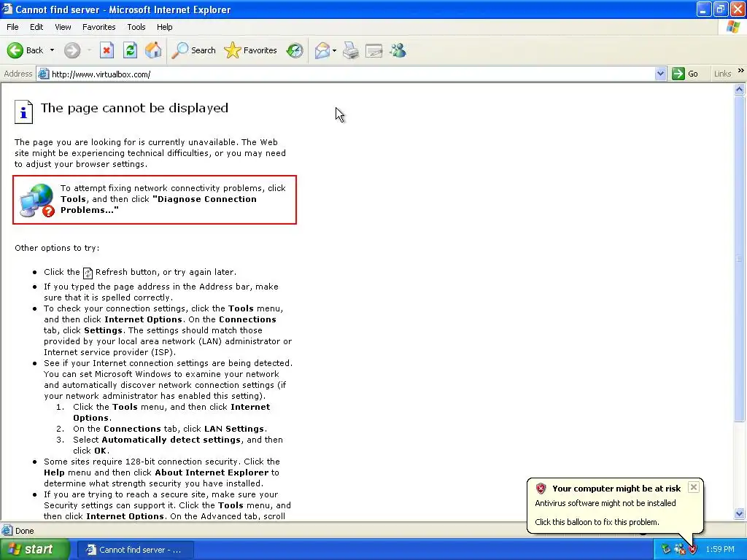
Task: Click the page icon in address bar
Action: (x=43, y=74)
